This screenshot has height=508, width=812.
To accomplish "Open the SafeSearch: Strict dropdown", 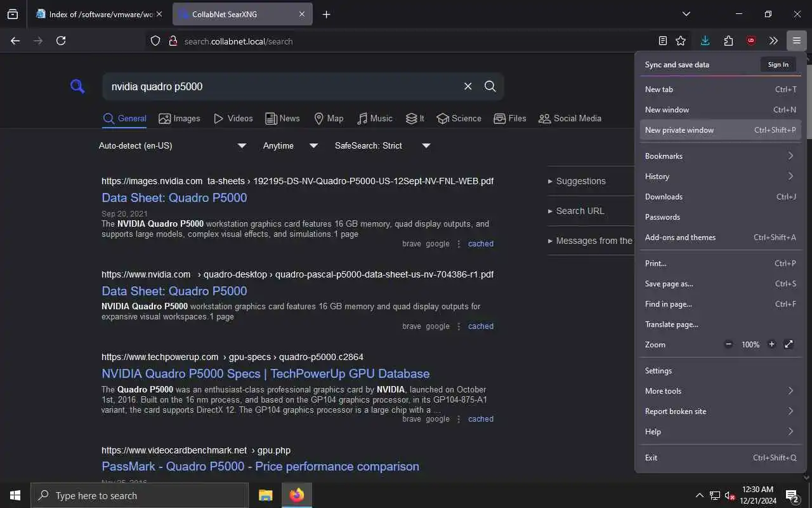I will tap(383, 145).
